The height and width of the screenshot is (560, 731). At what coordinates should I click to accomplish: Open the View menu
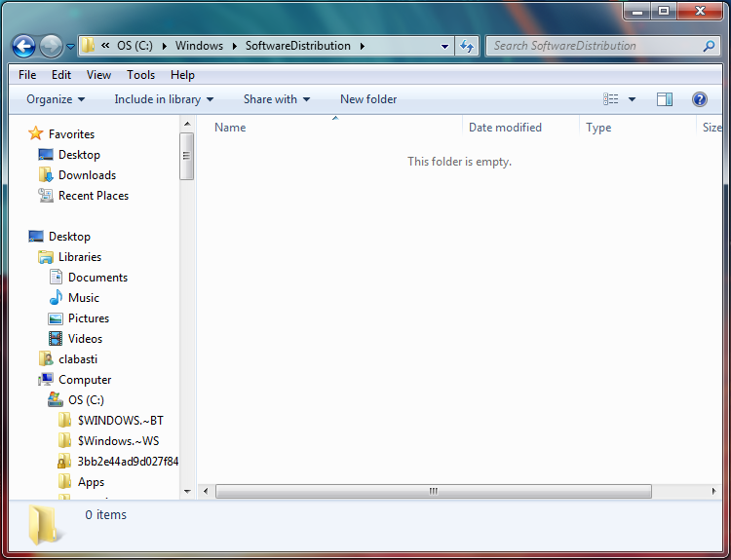[x=98, y=75]
